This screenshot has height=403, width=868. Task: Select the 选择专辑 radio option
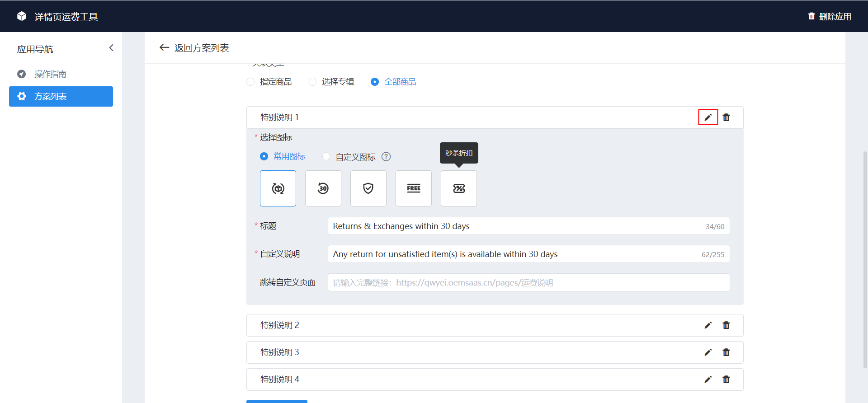[x=331, y=82]
